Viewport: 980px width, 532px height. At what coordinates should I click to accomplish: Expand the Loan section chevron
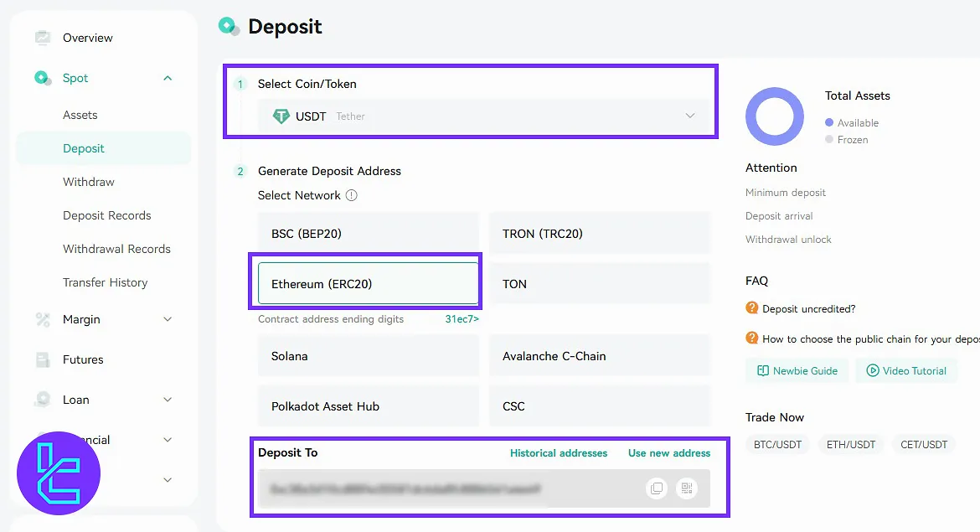pos(168,400)
